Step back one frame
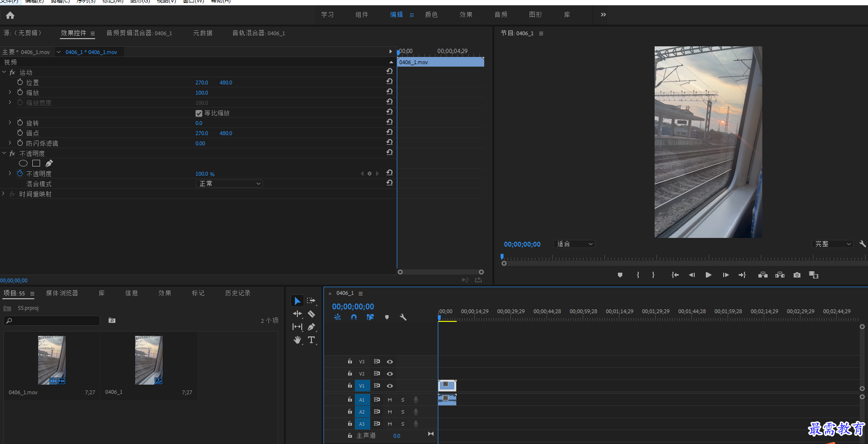The width and height of the screenshot is (868, 444). 692,275
